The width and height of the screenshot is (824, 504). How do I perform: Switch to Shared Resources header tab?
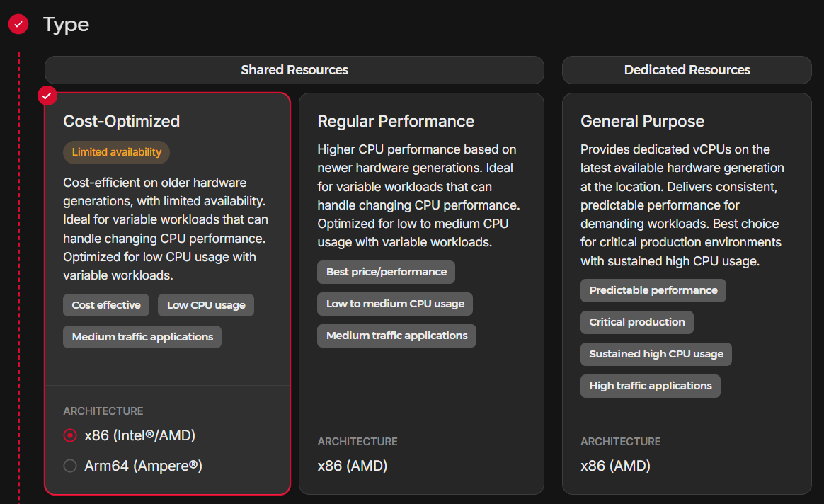coord(294,70)
